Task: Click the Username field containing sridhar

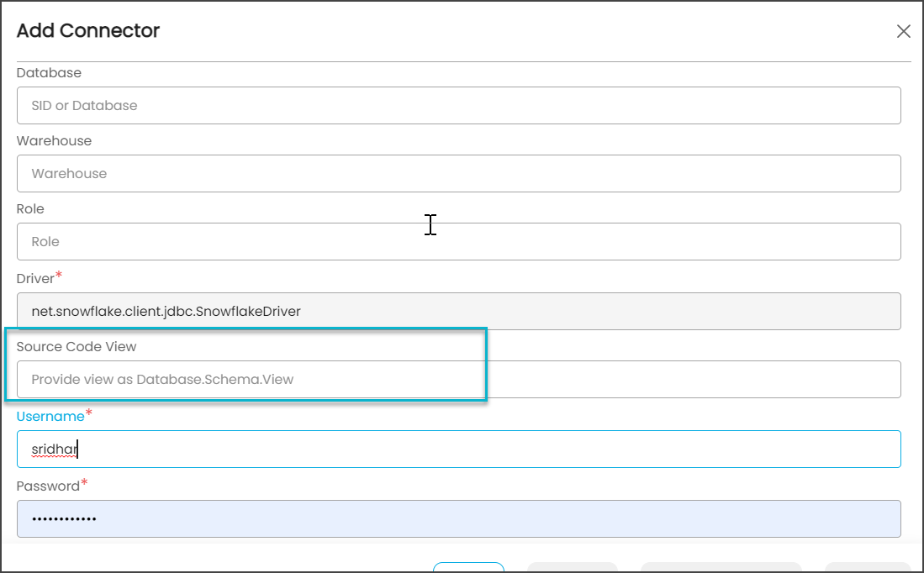Action: [458, 449]
